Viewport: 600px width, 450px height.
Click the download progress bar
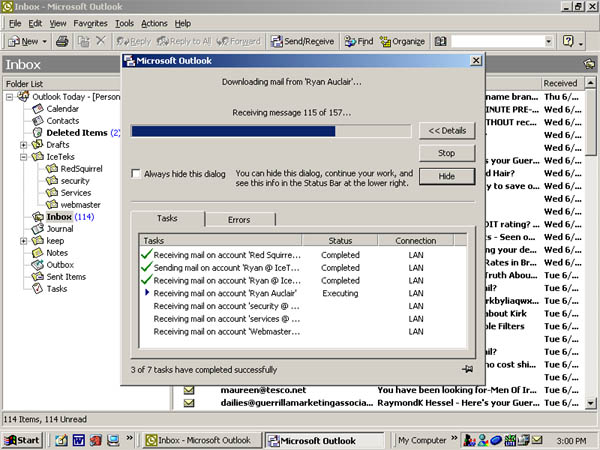pos(271,131)
